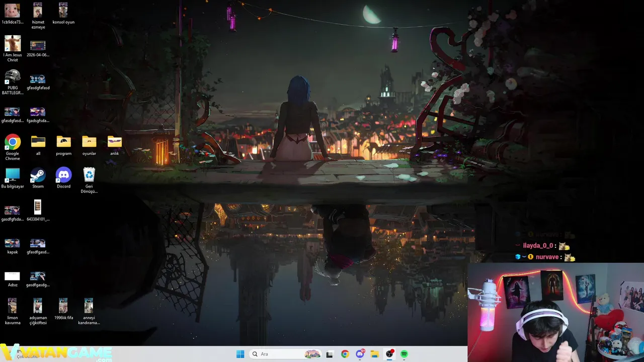This screenshot has height=362, width=644.
Task: Open File Explorer from the taskbar
Action: 375,354
